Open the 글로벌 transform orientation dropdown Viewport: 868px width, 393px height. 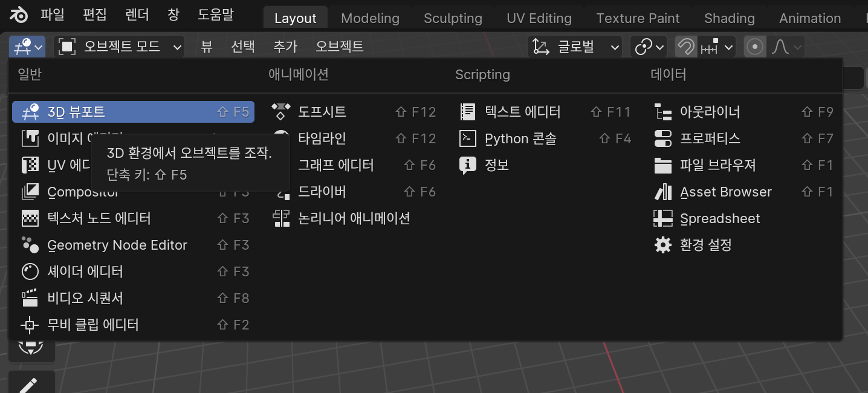(x=575, y=47)
